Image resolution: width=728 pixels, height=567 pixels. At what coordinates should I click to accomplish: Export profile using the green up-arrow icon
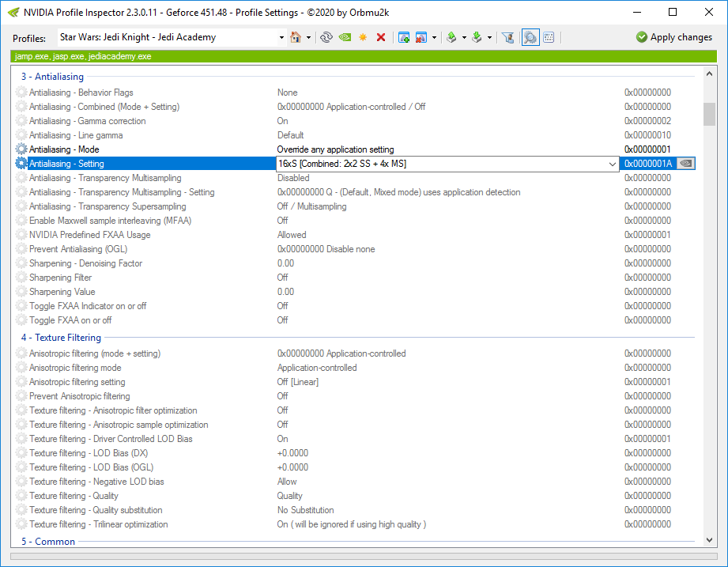(x=451, y=37)
